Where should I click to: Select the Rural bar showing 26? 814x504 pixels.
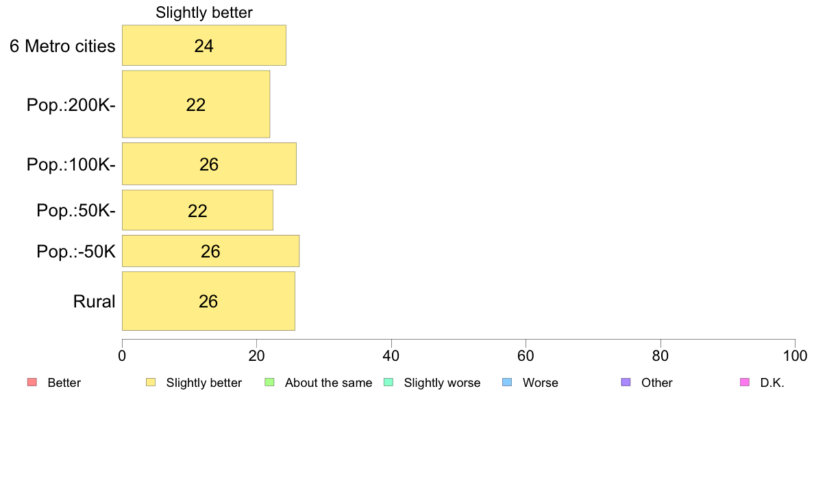click(x=208, y=301)
